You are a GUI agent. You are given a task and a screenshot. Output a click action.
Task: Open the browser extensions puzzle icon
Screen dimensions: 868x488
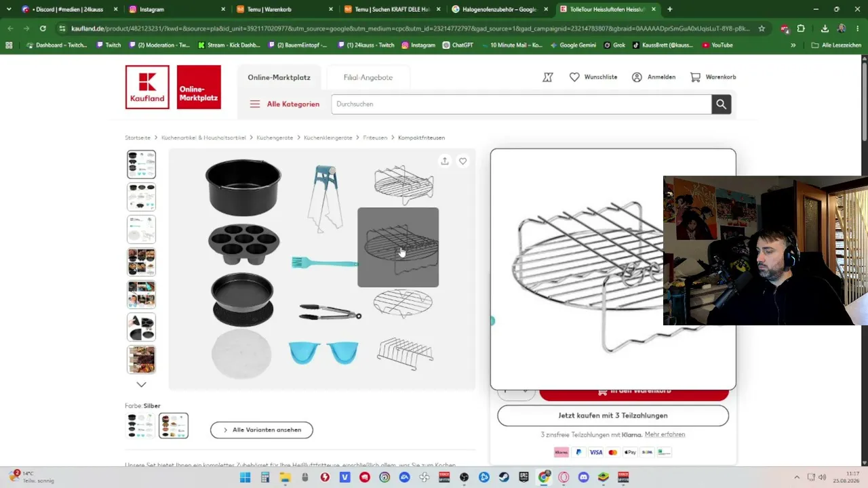(x=801, y=28)
